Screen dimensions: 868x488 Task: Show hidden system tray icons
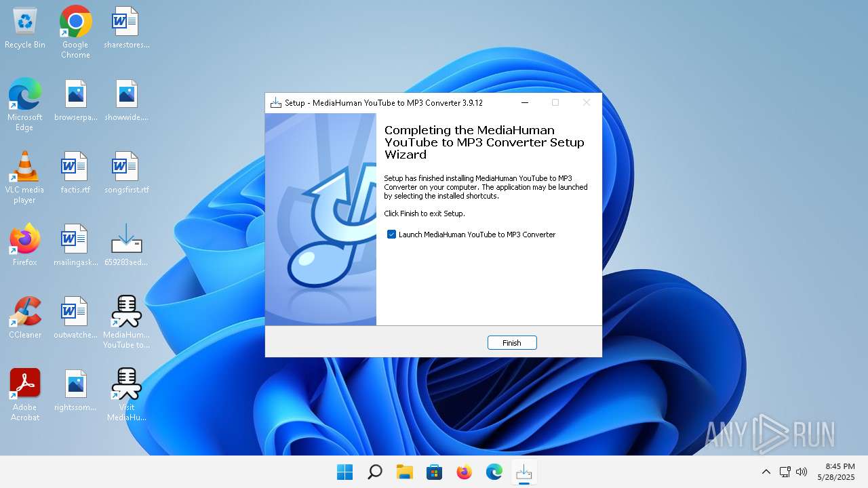(x=766, y=472)
